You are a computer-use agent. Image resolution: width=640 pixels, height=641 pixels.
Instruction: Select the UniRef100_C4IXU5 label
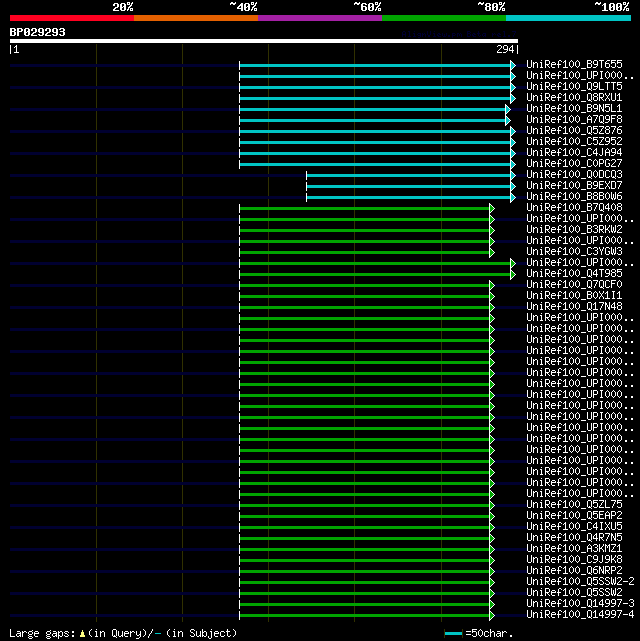pos(574,527)
